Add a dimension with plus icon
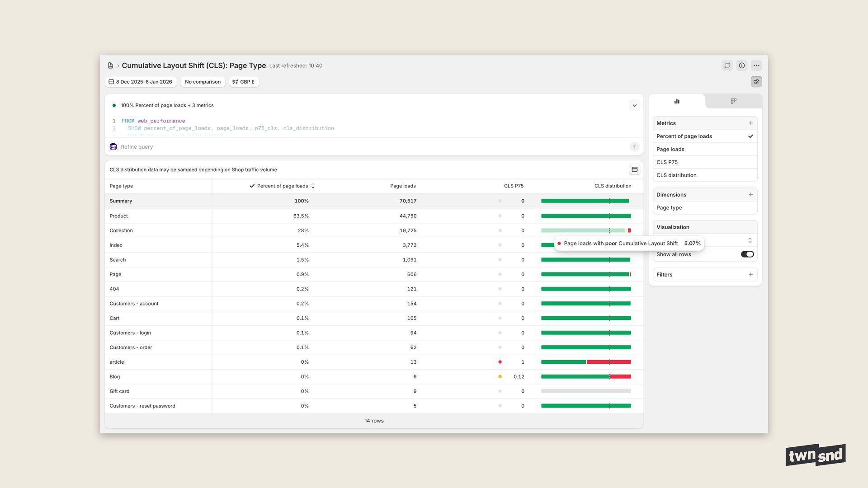The image size is (868, 488). coord(750,195)
